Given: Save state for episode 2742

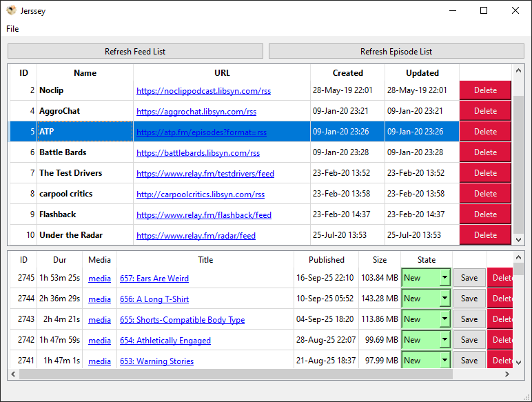Looking at the screenshot, I should tap(469, 340).
